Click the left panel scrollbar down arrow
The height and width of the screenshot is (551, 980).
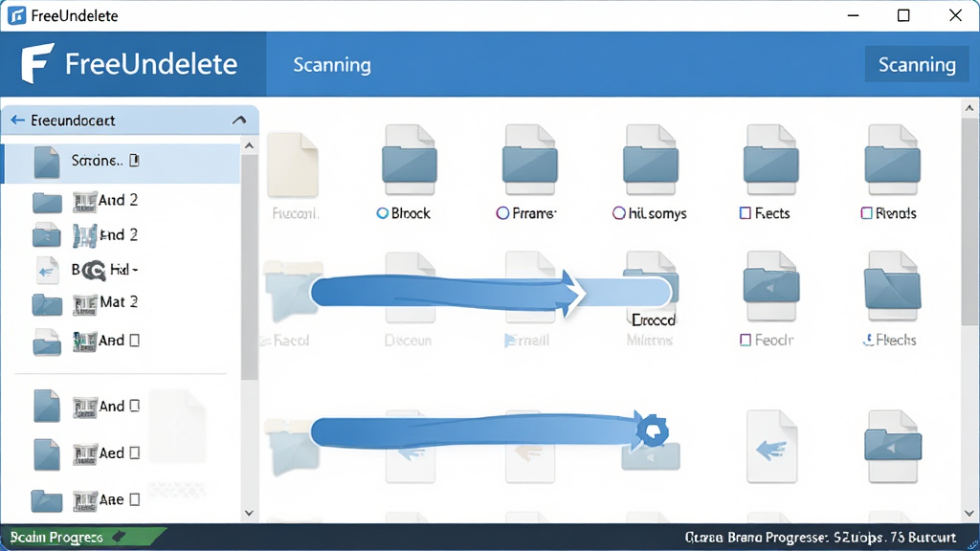(x=250, y=513)
